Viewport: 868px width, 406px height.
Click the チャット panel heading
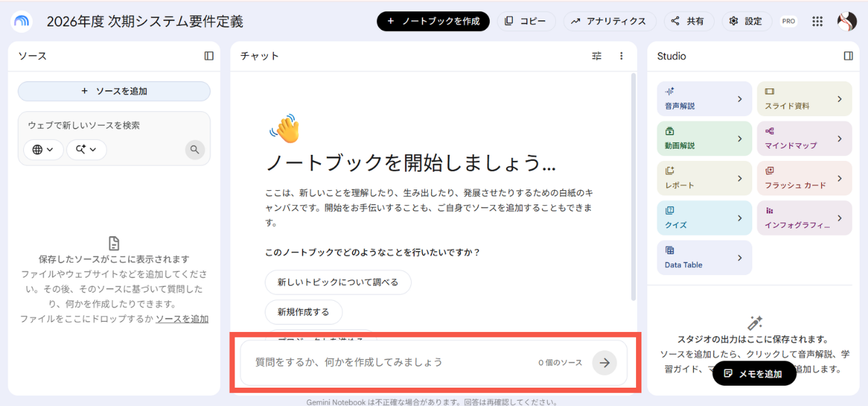pyautogui.click(x=260, y=56)
